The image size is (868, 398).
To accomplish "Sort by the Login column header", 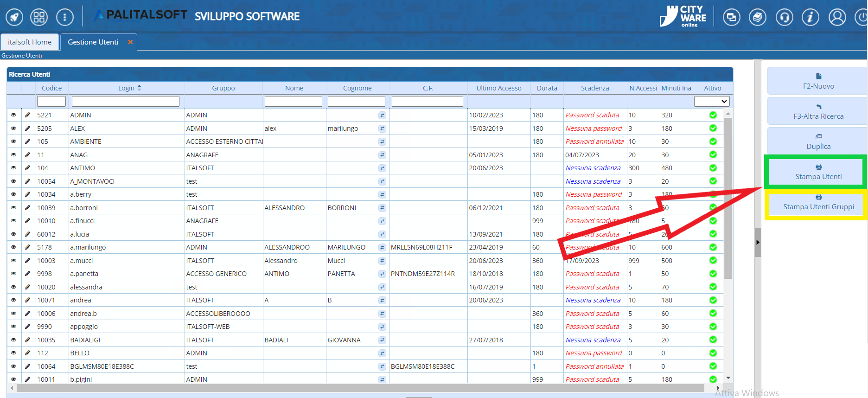I will pyautogui.click(x=126, y=88).
